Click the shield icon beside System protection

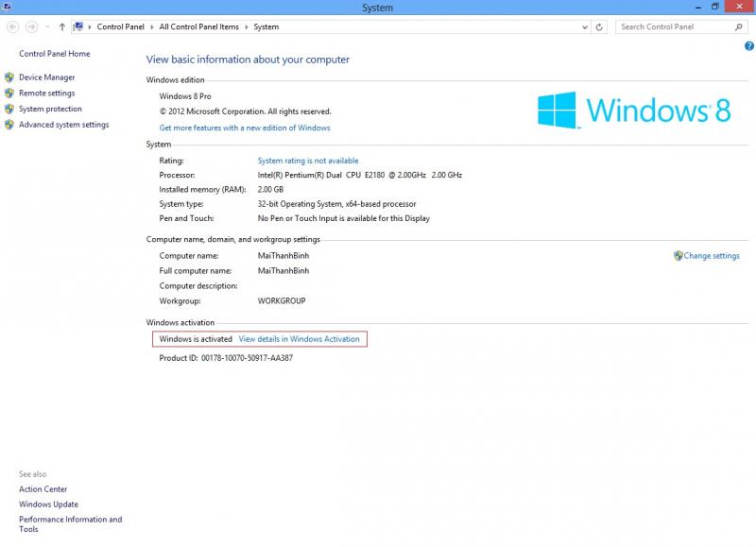tap(9, 109)
